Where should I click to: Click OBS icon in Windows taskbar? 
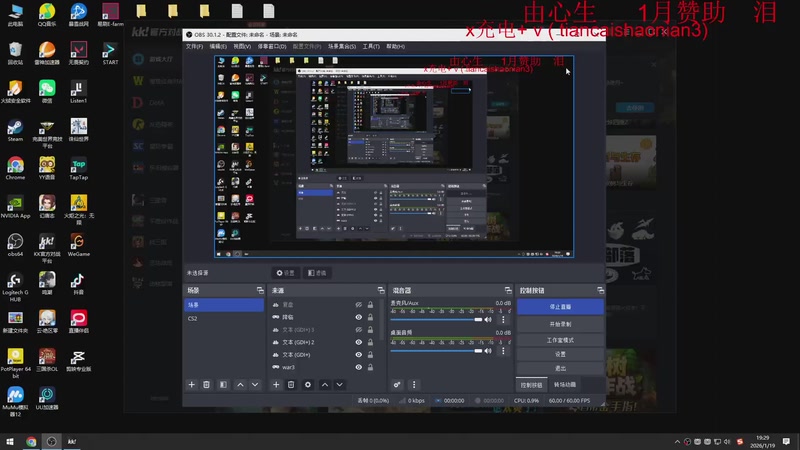click(x=52, y=441)
